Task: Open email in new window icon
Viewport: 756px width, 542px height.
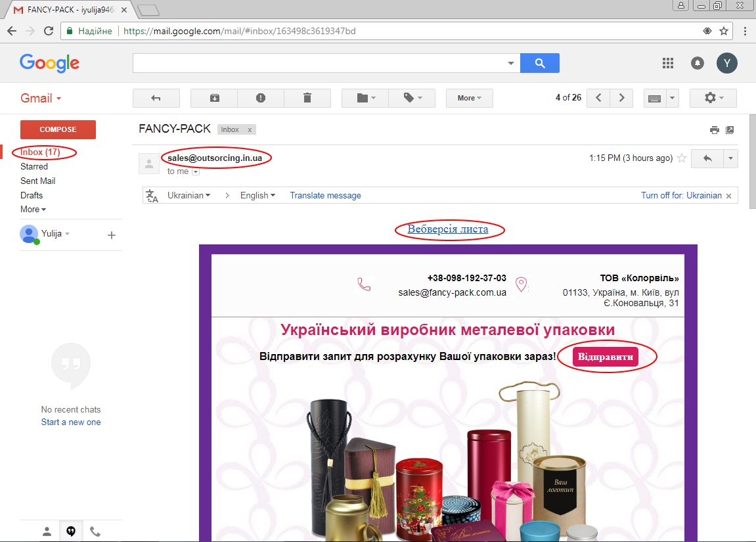Action: [730, 130]
